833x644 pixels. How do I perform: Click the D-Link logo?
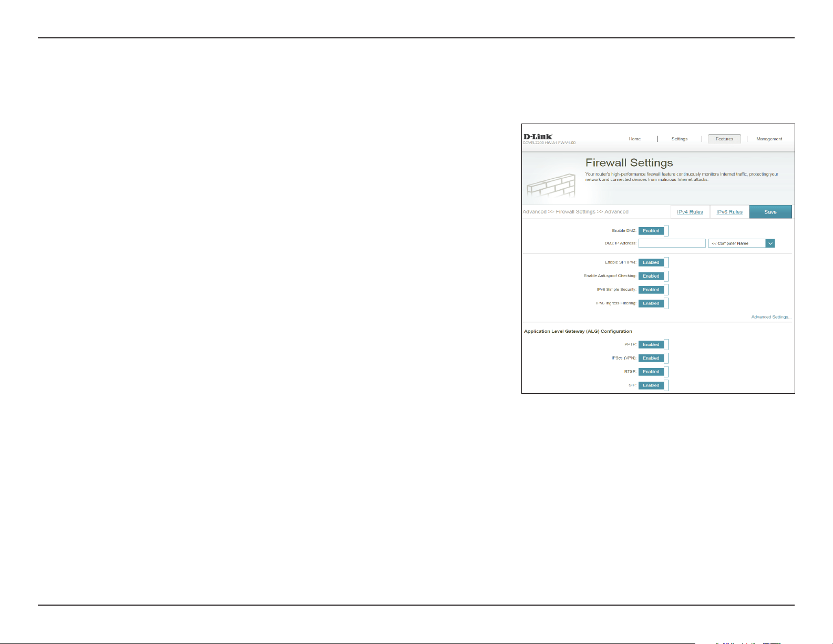(x=538, y=137)
